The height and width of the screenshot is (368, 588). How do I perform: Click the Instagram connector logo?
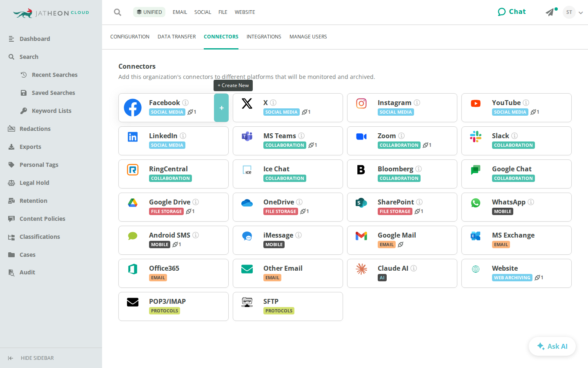pos(361,103)
